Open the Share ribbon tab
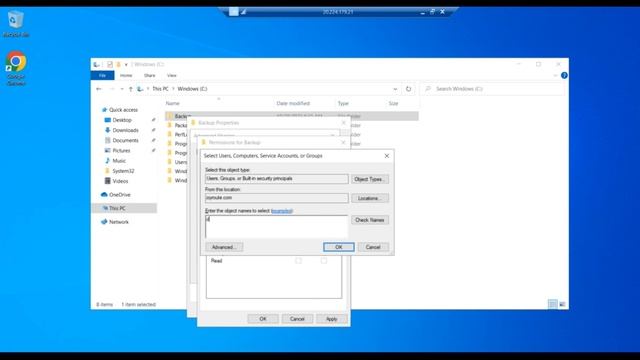This screenshot has height=360, width=640. pos(149,76)
